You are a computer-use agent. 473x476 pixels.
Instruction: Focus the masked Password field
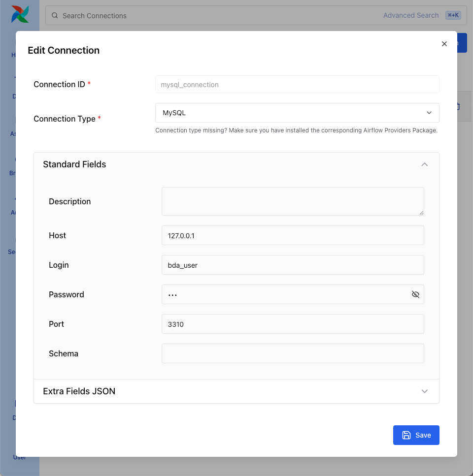pos(286,294)
